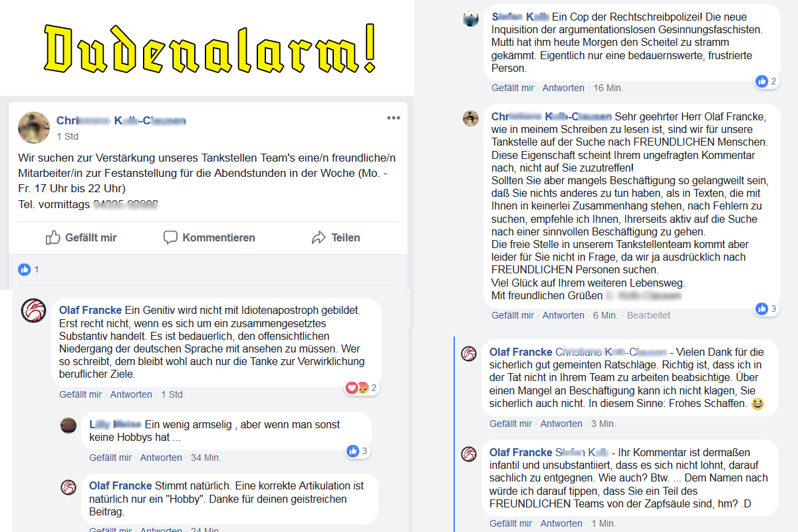
Task: Open Olaf Francke's avatar beside Genitiv comment
Action: pyautogui.click(x=33, y=311)
